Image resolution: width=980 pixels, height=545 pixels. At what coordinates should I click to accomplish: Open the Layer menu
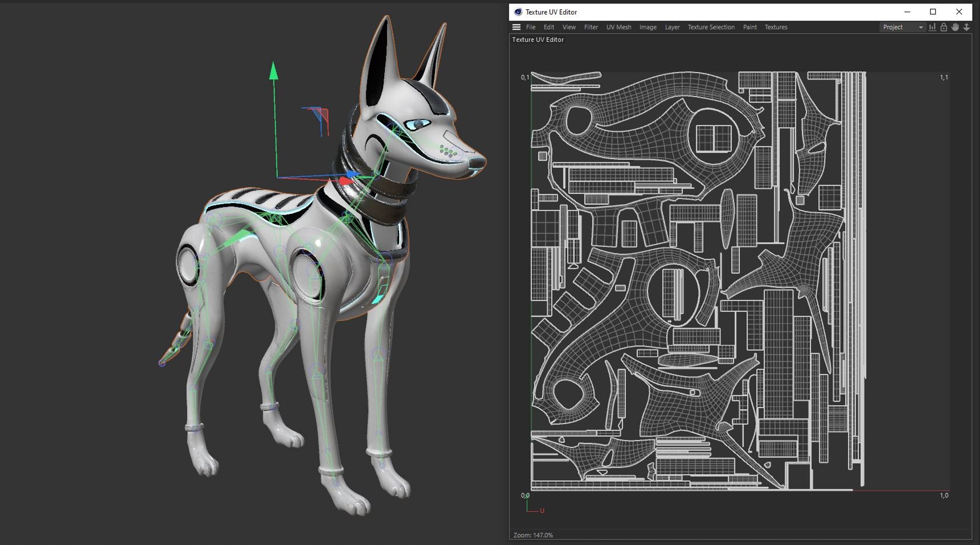[x=672, y=27]
